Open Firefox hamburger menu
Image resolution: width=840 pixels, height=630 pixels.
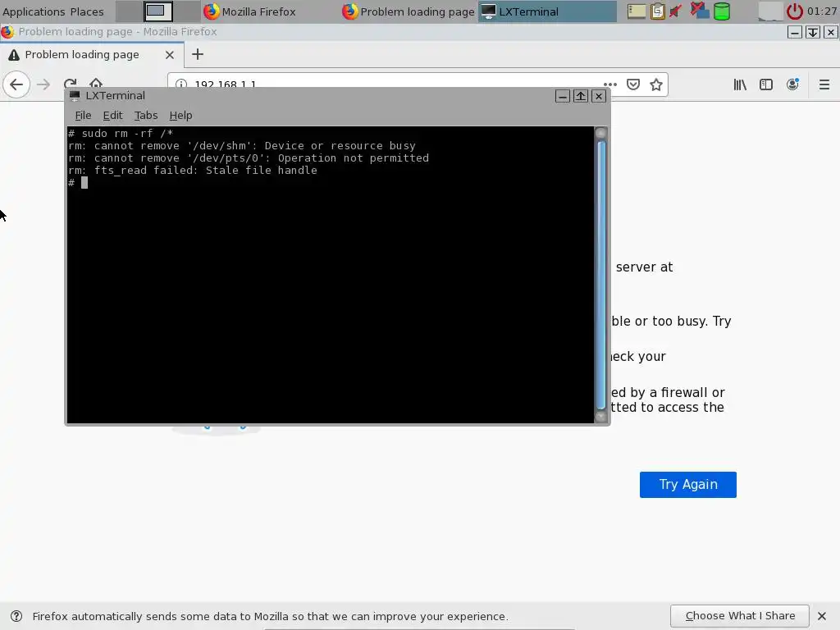click(824, 84)
